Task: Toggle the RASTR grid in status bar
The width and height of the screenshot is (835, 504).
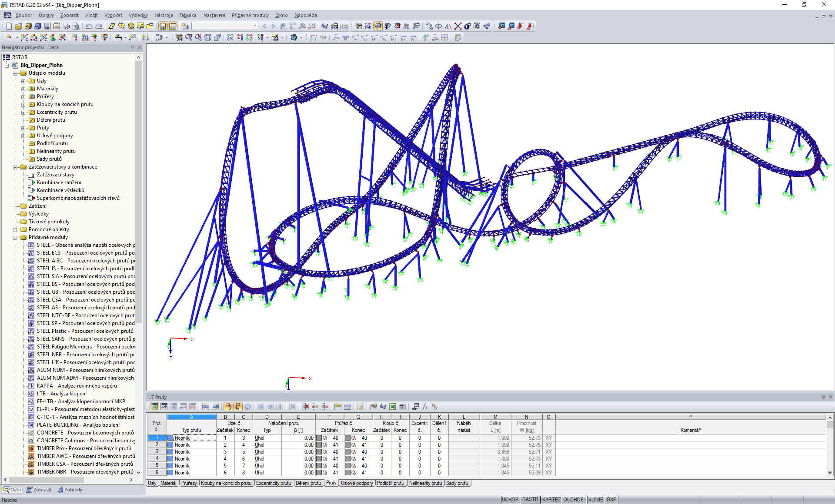Action: [530, 499]
